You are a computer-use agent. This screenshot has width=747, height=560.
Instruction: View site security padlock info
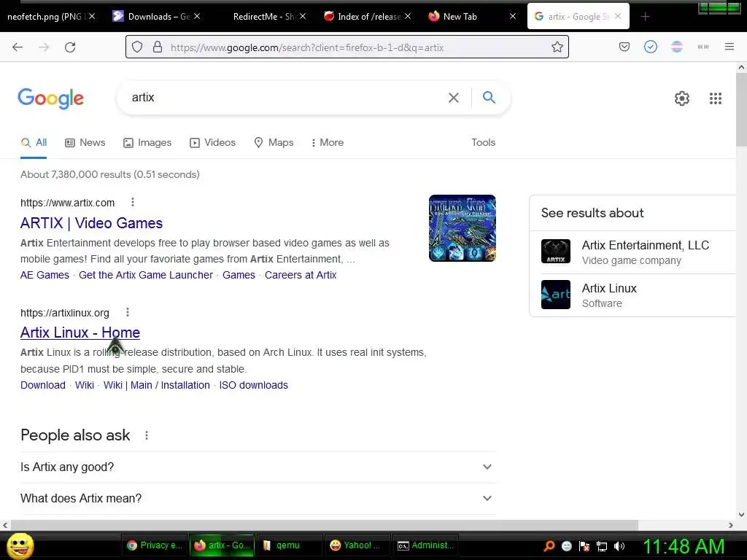click(158, 47)
